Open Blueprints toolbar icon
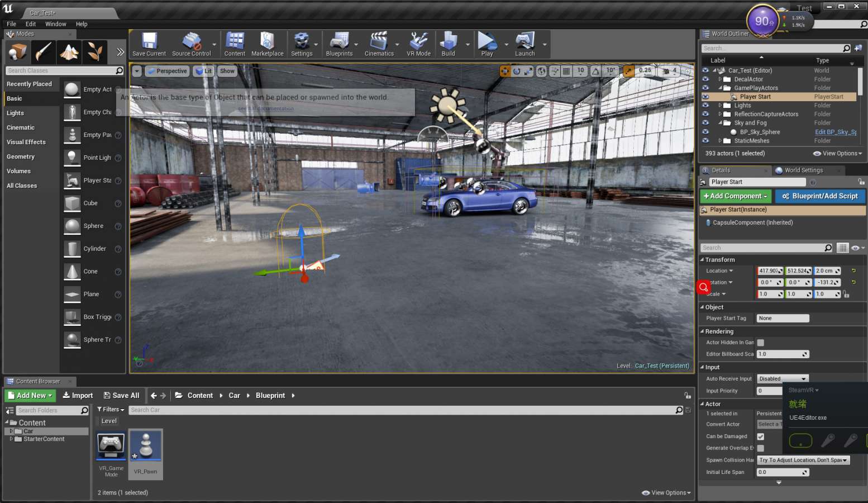The image size is (868, 503). pyautogui.click(x=339, y=45)
